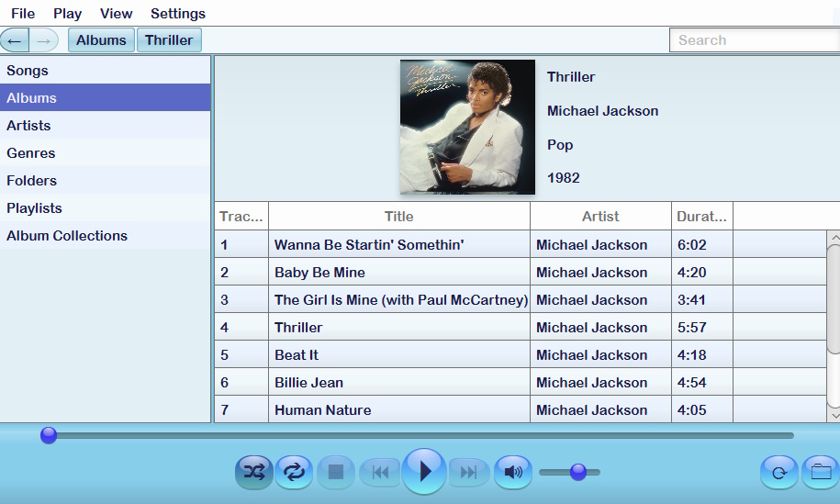840x504 pixels.
Task: Open the folder icon at bottom right
Action: 820,472
